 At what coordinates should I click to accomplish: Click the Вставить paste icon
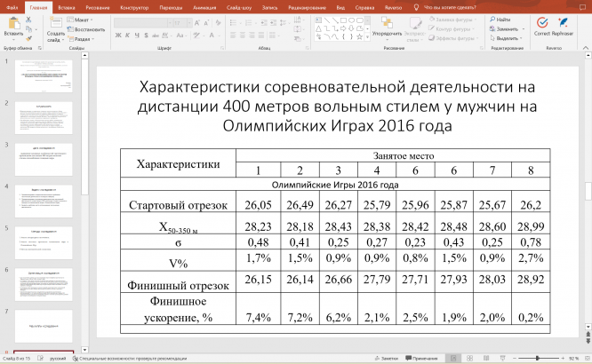tap(13, 23)
